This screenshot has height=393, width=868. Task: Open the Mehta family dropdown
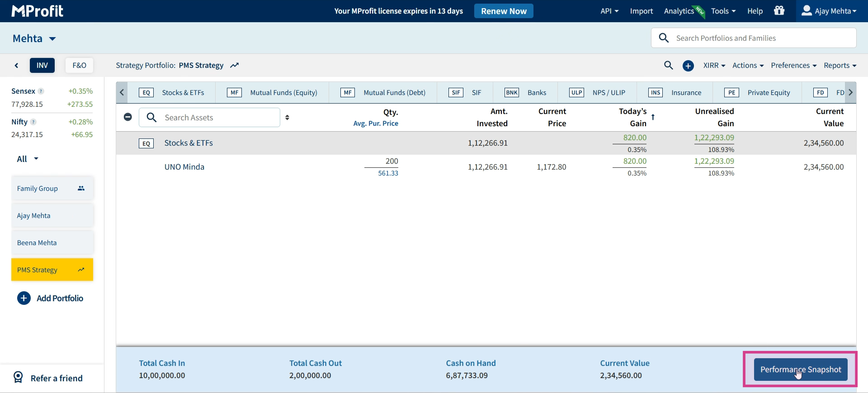[34, 38]
